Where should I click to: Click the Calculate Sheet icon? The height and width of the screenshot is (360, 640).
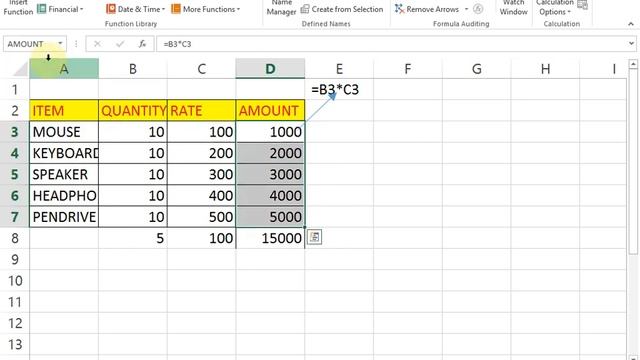pos(583,5)
